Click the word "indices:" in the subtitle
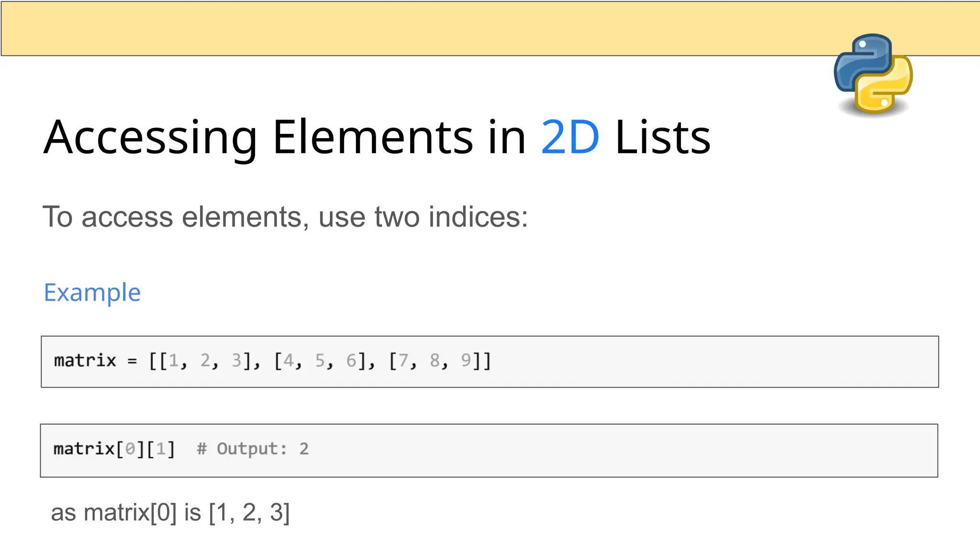Image resolution: width=980 pixels, height=551 pixels. 478,217
